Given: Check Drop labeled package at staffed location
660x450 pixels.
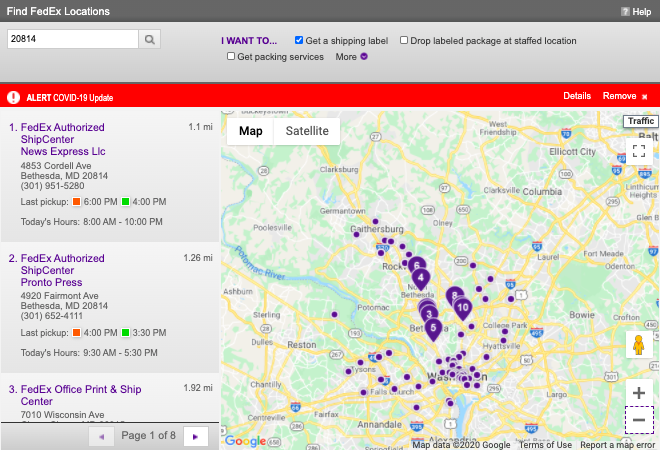Looking at the screenshot, I should point(404,40).
